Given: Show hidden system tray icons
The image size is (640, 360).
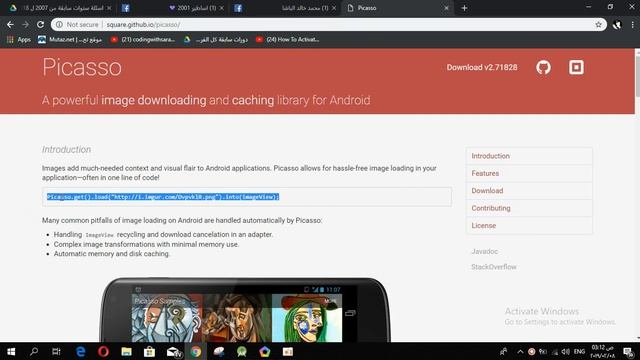Looking at the screenshot, I should coord(520,351).
